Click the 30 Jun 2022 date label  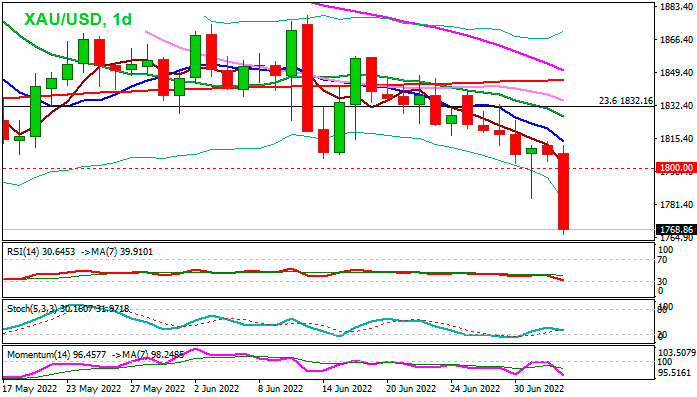[539, 389]
